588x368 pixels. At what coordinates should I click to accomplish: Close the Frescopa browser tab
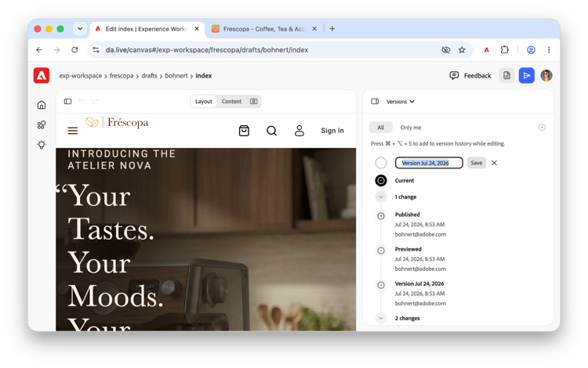click(314, 28)
